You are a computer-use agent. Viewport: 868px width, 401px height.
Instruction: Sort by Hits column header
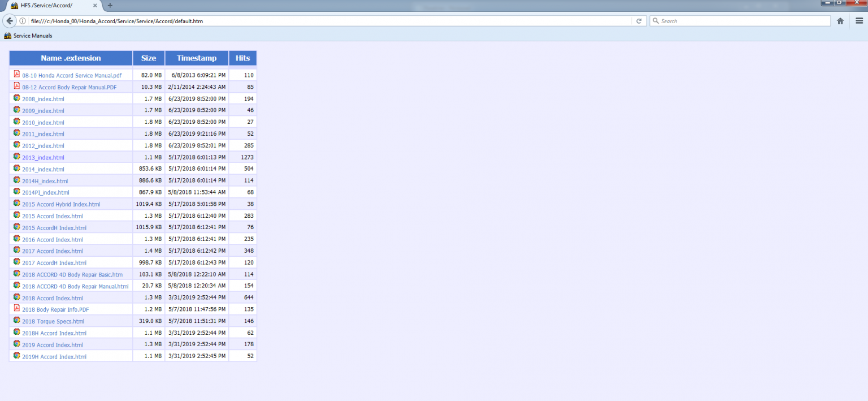click(242, 58)
